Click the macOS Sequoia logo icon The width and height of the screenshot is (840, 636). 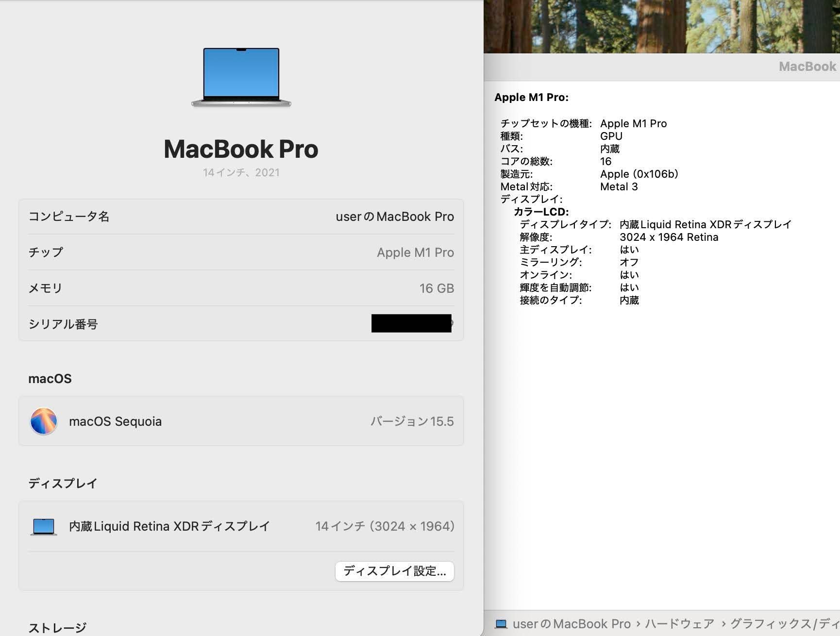tap(44, 421)
